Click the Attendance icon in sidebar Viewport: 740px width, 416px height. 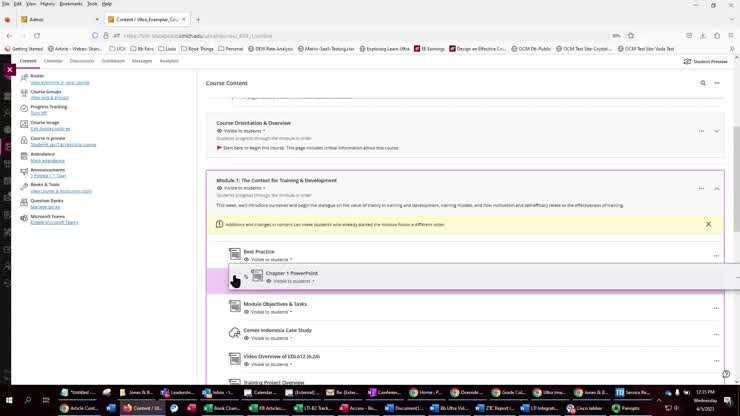(23, 156)
